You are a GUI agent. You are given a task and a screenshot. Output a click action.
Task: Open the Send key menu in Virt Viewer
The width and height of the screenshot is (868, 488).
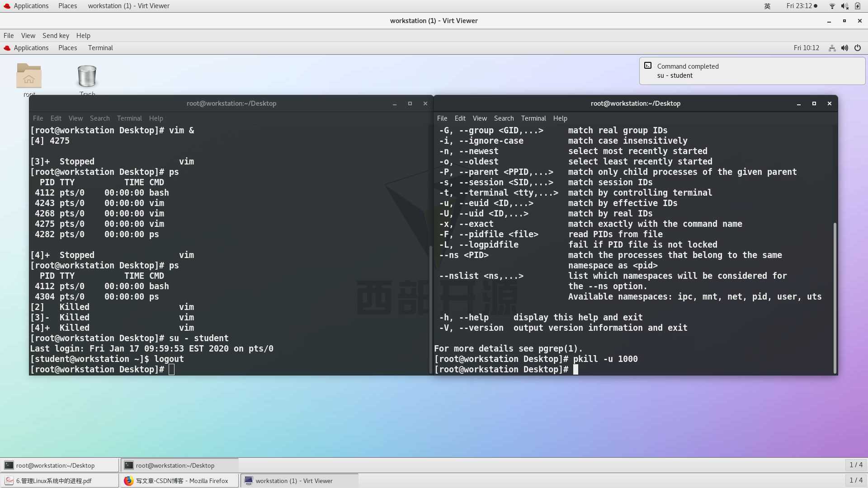click(56, 35)
